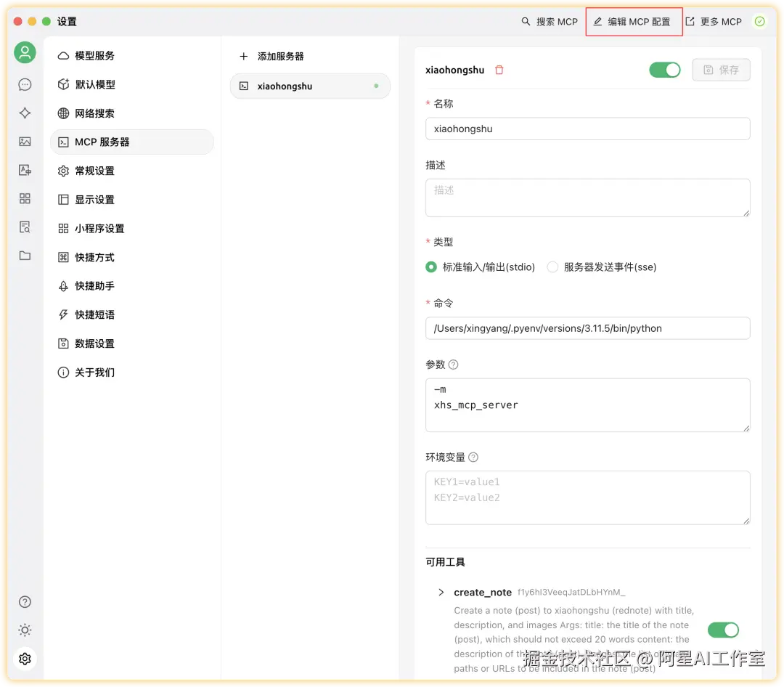The image size is (784, 687).
Task: Open the knowledge base search icon
Action: tap(25, 227)
